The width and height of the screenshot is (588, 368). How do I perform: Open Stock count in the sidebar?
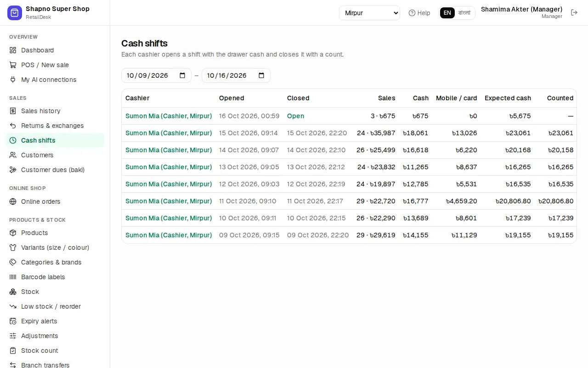[x=55, y=351]
